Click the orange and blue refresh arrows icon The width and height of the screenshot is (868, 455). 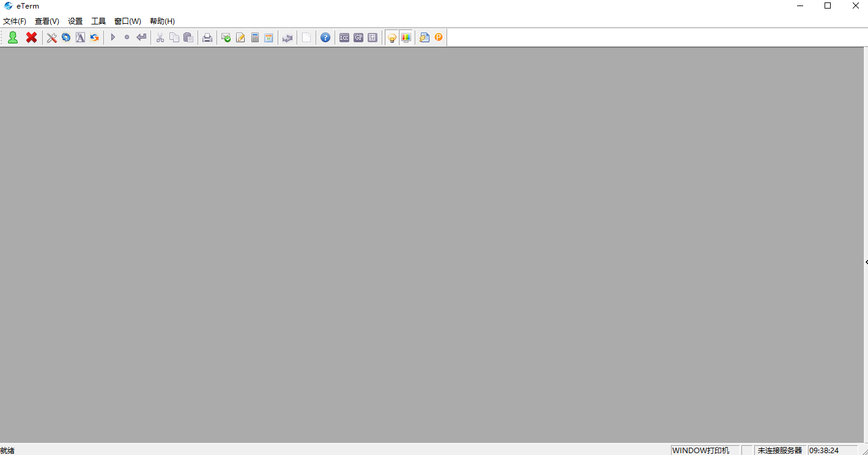[94, 38]
